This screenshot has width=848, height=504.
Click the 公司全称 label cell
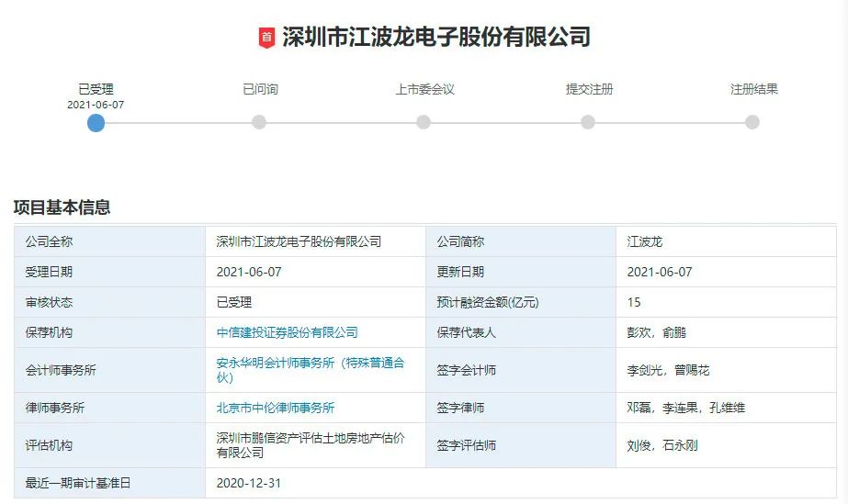tap(109, 241)
